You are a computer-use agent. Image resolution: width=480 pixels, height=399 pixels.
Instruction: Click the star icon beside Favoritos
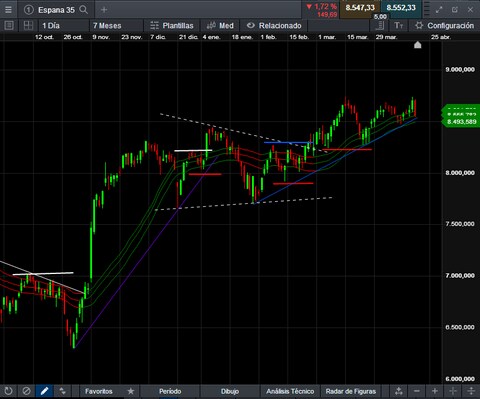coord(131,391)
